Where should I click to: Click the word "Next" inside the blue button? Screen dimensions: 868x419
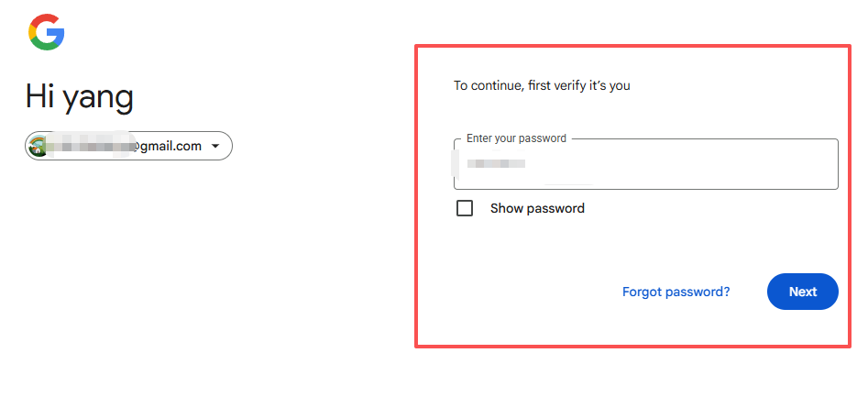pyautogui.click(x=802, y=292)
